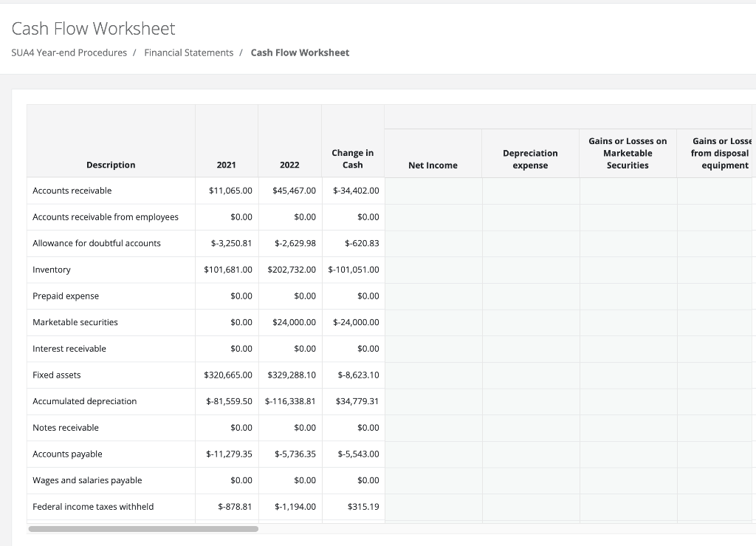Click the Cash Flow Worksheet page title

[93, 29]
